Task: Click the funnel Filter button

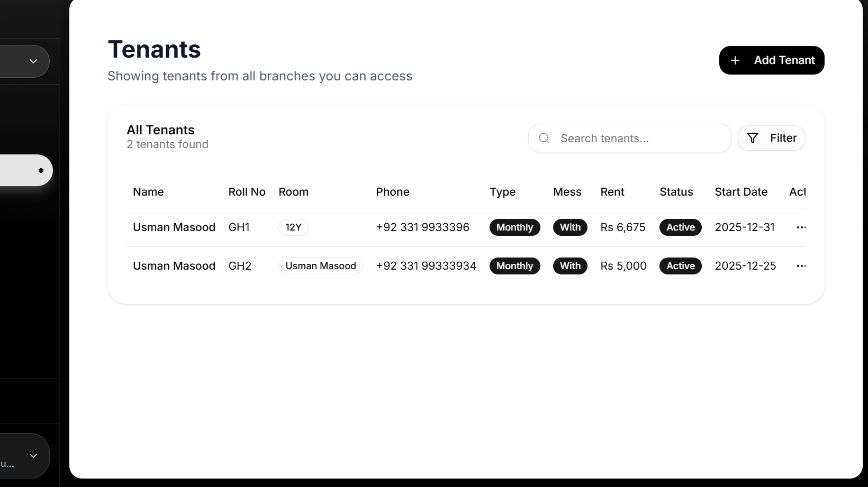Action: click(x=771, y=138)
